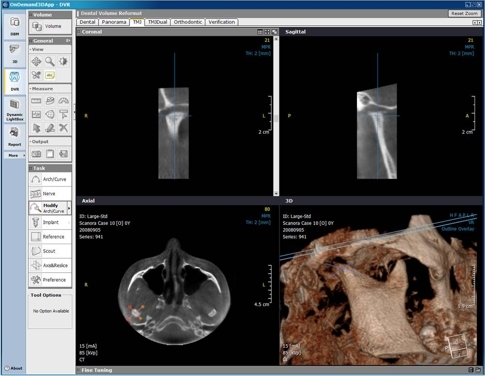Image resolution: width=485 pixels, height=376 pixels.
Task: Open the DBM module in sidebar
Action: pyautogui.click(x=14, y=26)
